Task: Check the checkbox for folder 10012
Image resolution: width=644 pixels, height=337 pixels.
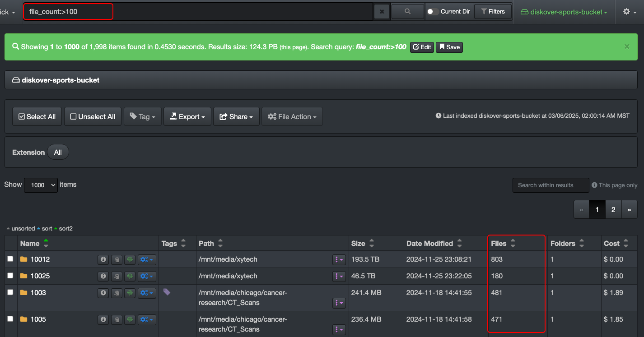Action: point(10,259)
